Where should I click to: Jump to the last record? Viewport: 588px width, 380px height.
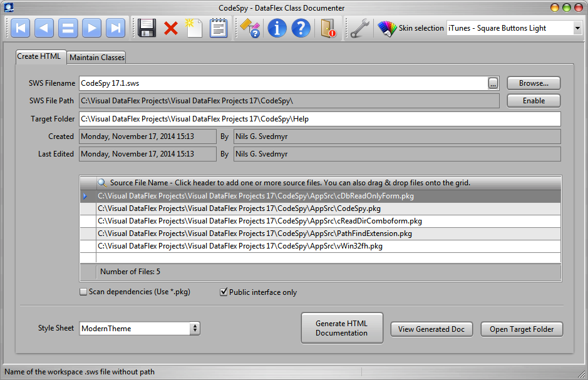(x=115, y=28)
